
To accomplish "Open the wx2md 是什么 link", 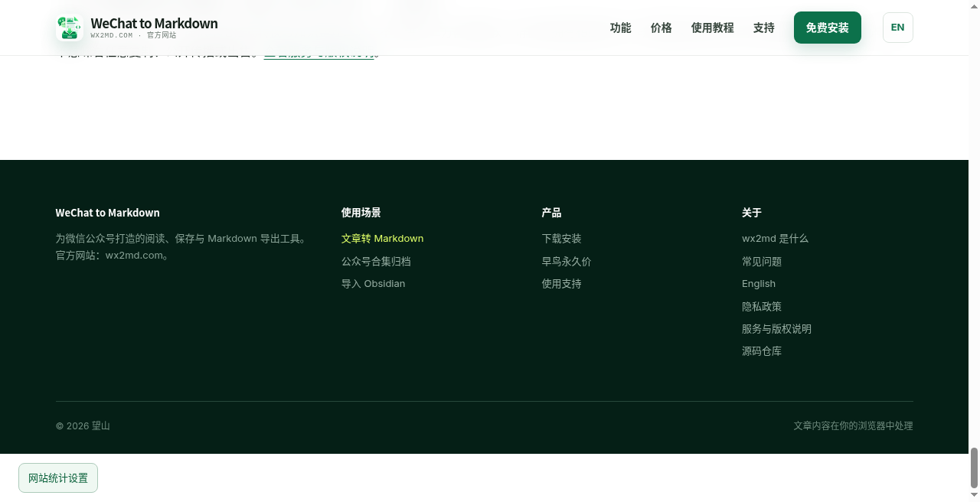I will [775, 239].
